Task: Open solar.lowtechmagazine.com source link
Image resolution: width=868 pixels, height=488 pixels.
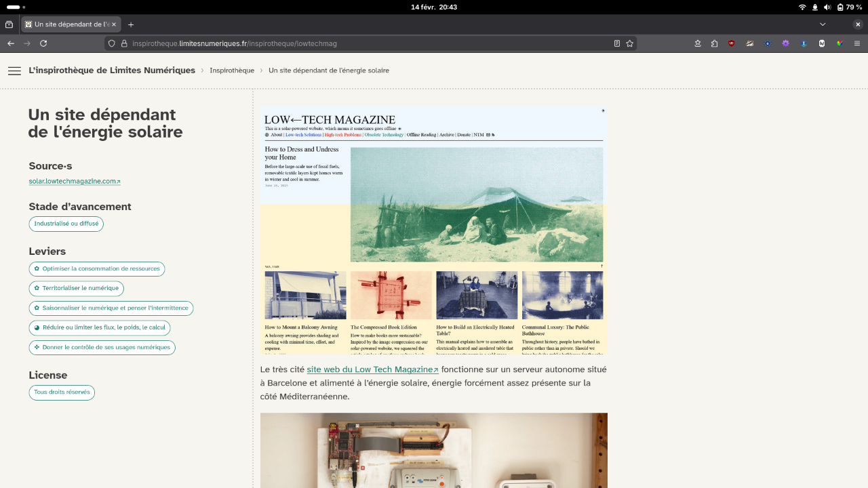Action: (75, 182)
